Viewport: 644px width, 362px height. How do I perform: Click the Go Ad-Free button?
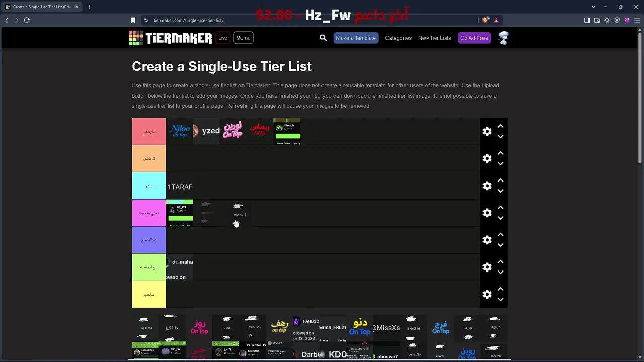[474, 38]
